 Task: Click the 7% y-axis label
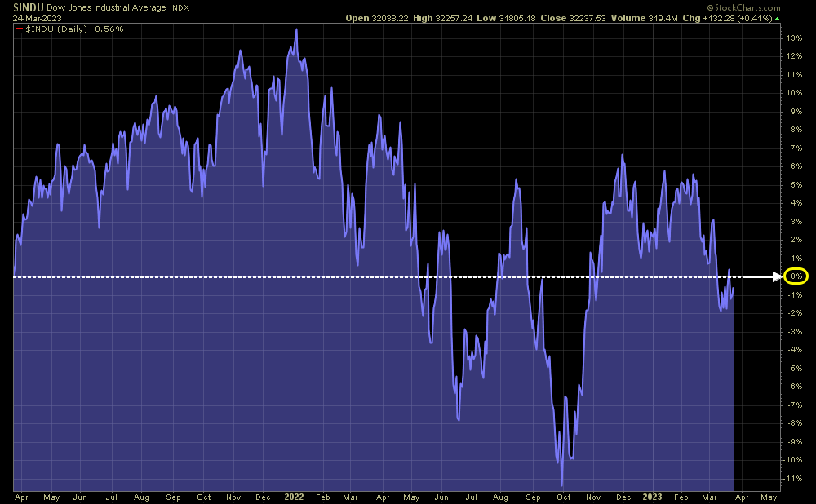tap(796, 148)
